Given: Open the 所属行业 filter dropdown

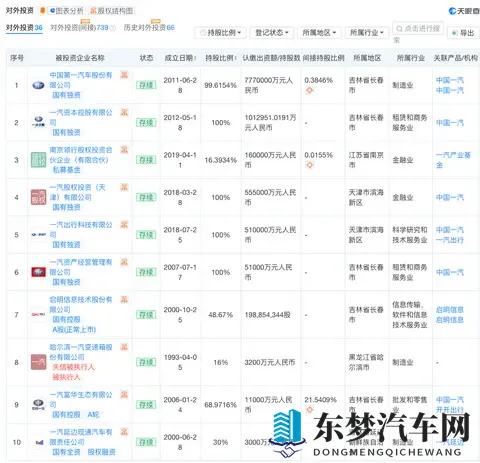Looking at the screenshot, I should click(367, 33).
